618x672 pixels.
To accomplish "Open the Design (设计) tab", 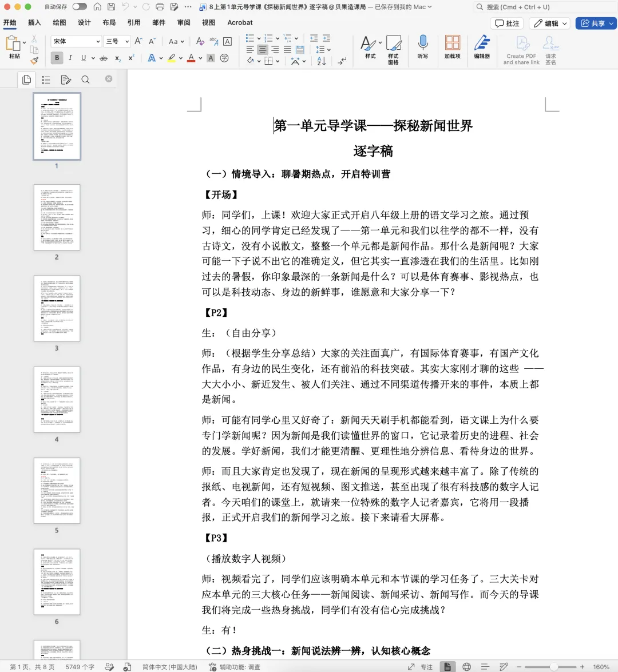I will pyautogui.click(x=84, y=23).
